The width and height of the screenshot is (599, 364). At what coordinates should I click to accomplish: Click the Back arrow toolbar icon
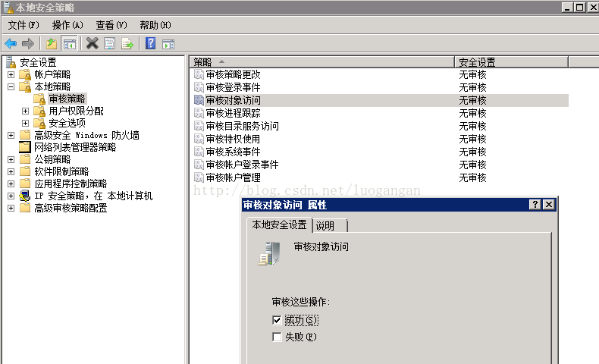[x=11, y=44]
